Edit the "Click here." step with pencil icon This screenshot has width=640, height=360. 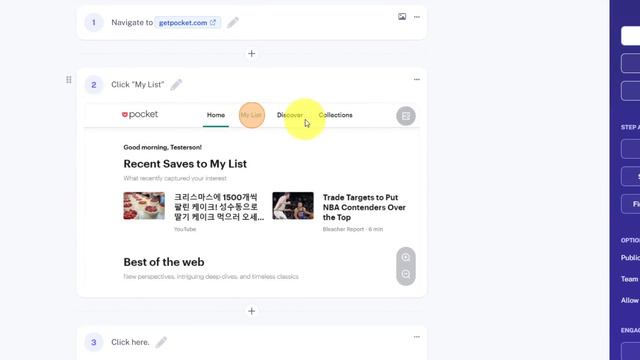click(161, 342)
